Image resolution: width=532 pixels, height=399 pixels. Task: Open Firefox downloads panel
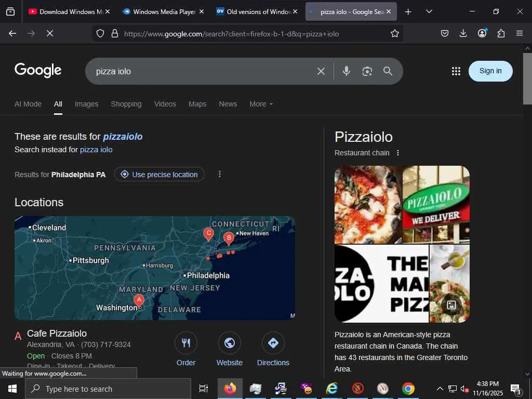point(463,33)
